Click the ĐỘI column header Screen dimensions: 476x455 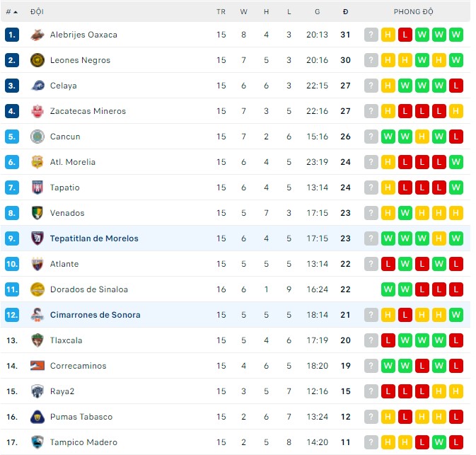37,12
